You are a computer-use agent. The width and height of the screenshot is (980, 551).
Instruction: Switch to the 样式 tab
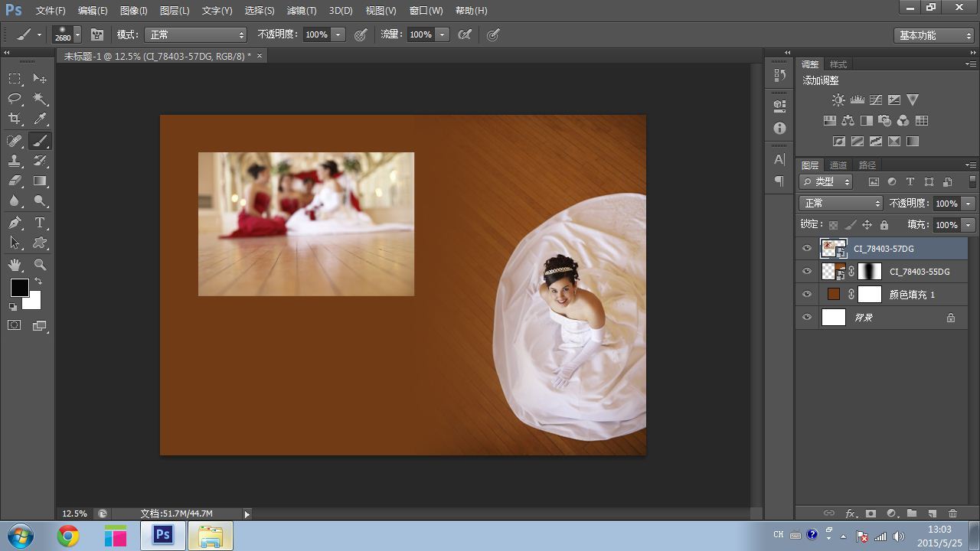point(838,64)
